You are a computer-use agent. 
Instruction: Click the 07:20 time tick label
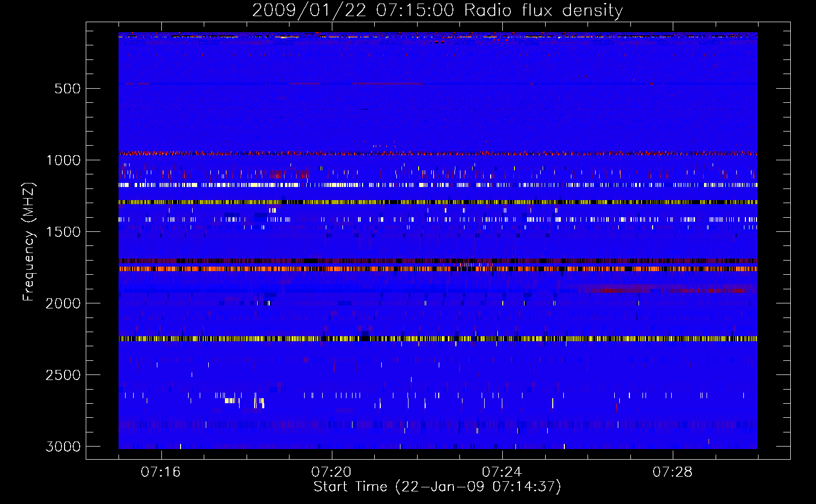pos(331,472)
